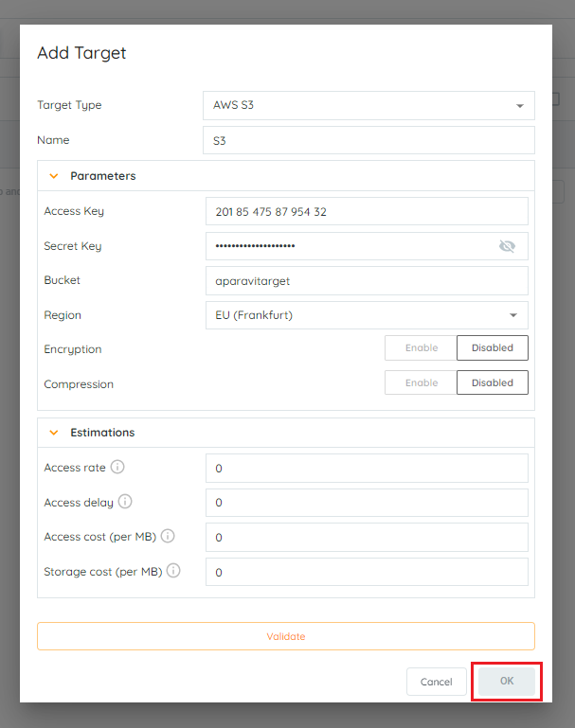Click Access cost (per MB) info icon
575x728 pixels.
[168, 536]
